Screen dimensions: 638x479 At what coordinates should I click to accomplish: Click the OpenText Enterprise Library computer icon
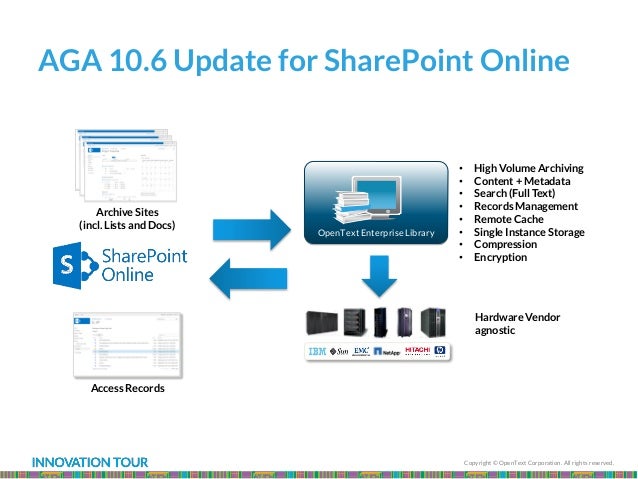(x=367, y=199)
